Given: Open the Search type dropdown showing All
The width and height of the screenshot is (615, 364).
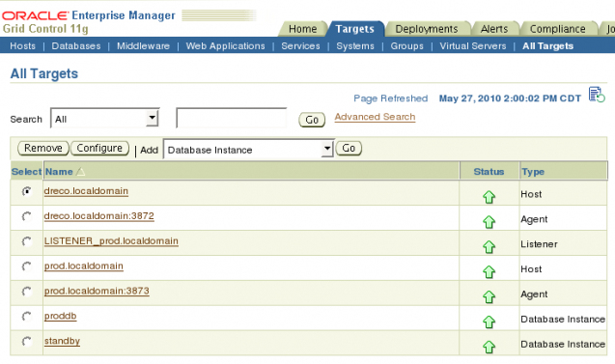Looking at the screenshot, I should tap(104, 118).
